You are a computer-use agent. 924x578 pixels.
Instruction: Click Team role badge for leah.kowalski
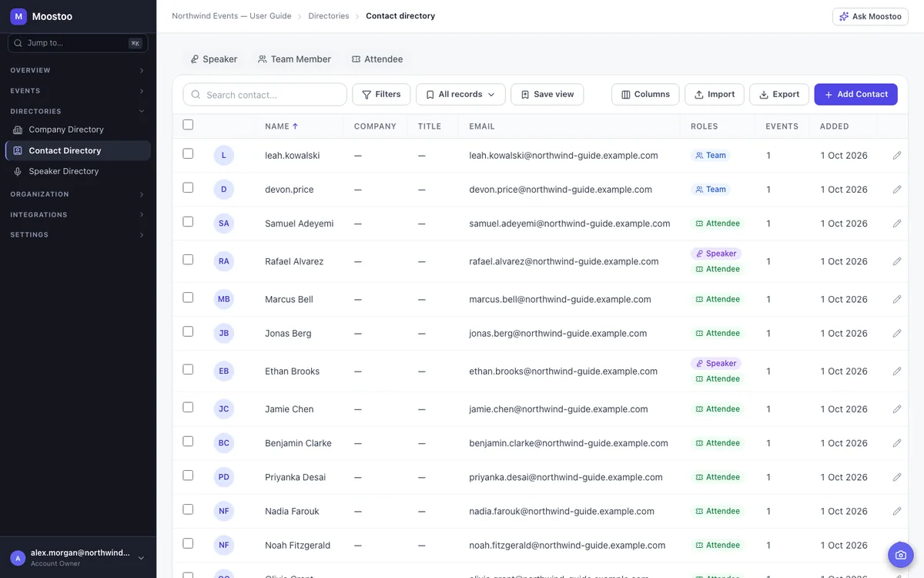(x=711, y=156)
